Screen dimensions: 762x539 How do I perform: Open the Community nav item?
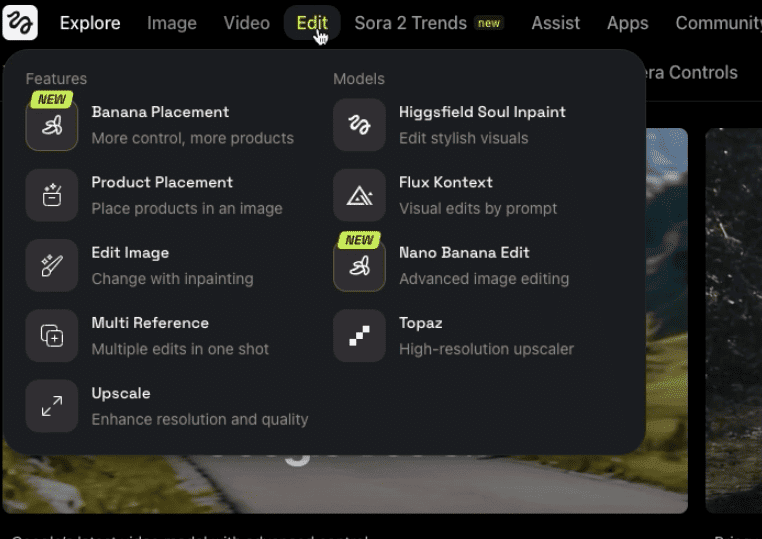718,23
